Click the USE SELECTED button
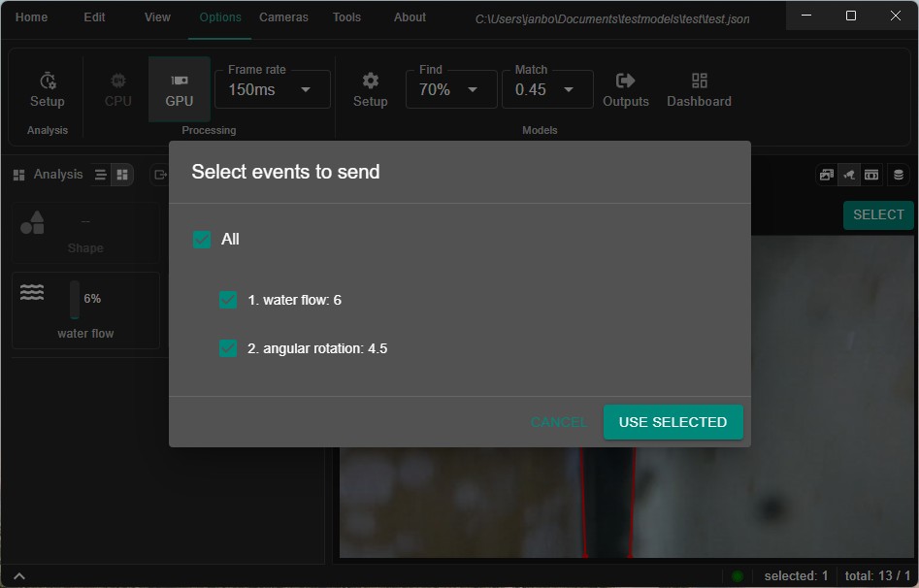919x588 pixels. coord(673,422)
